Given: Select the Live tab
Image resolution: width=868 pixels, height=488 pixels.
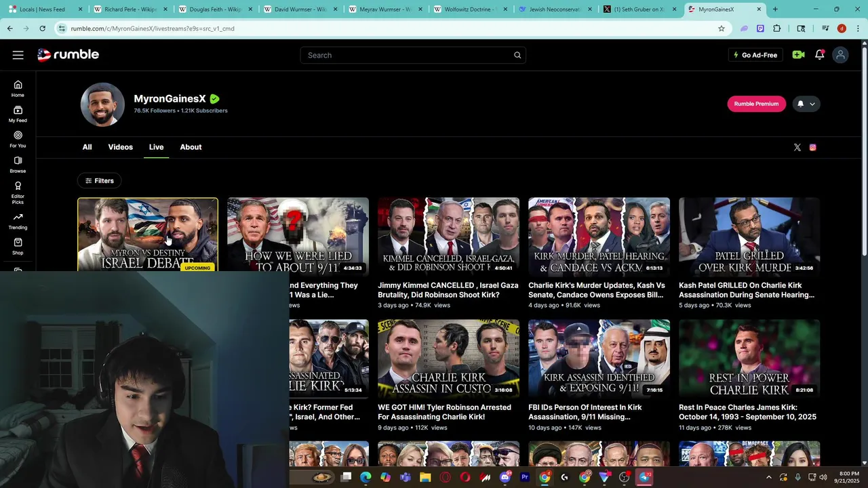Looking at the screenshot, I should click(156, 147).
